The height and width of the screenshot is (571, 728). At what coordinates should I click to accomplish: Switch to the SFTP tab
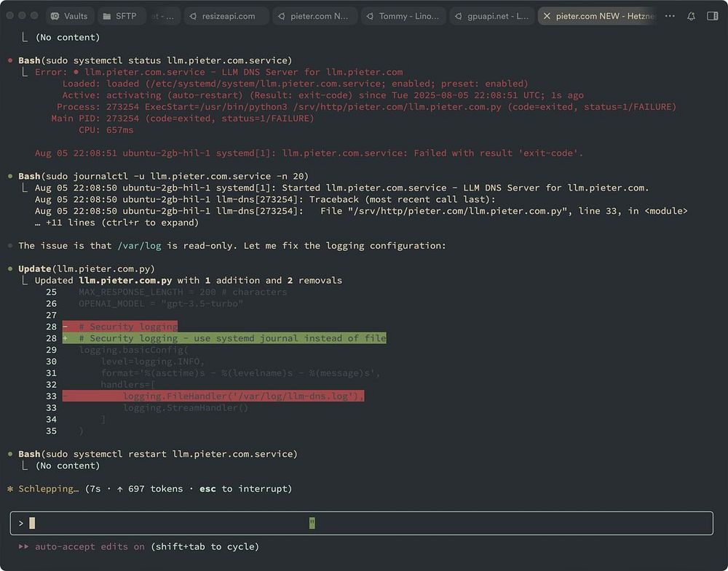[x=120, y=16]
